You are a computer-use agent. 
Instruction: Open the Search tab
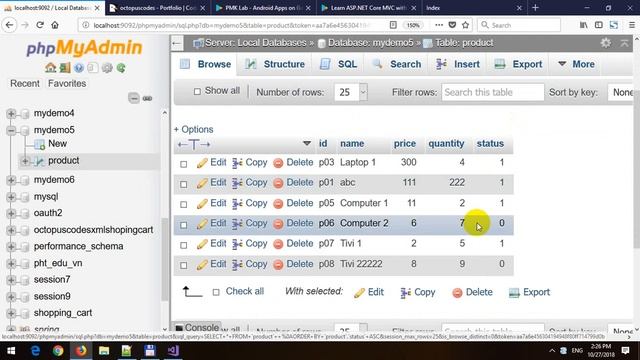point(397,64)
